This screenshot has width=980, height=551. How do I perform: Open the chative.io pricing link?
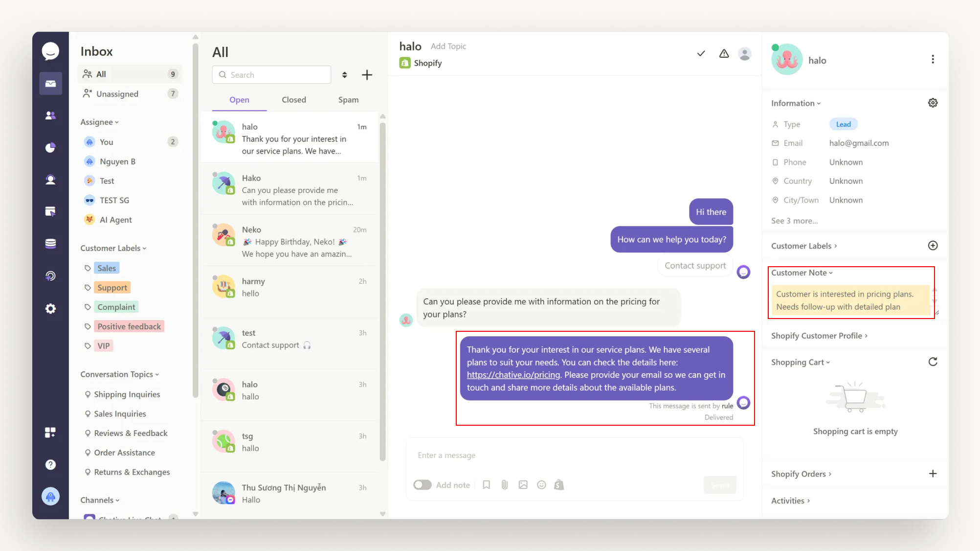point(513,375)
